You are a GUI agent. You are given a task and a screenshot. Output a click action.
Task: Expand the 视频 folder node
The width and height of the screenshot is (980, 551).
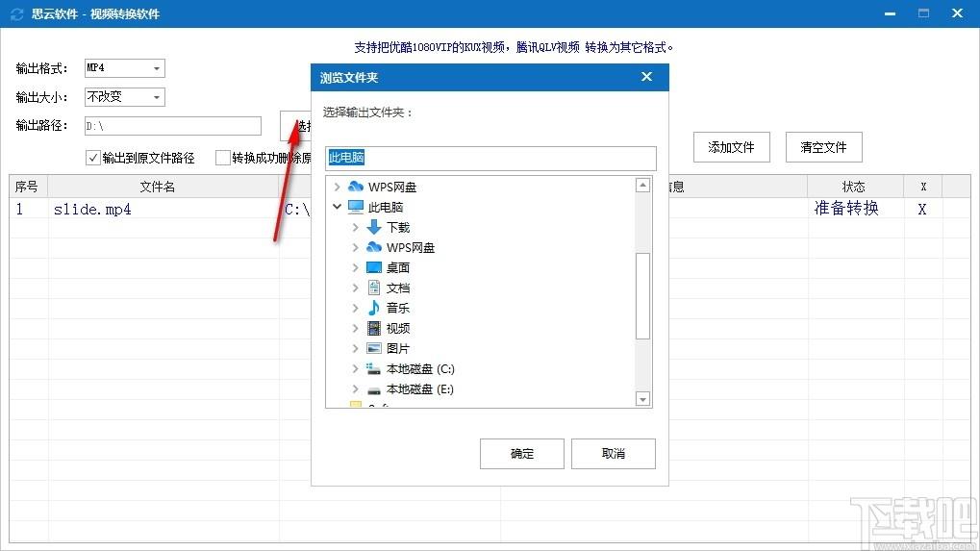pos(355,328)
